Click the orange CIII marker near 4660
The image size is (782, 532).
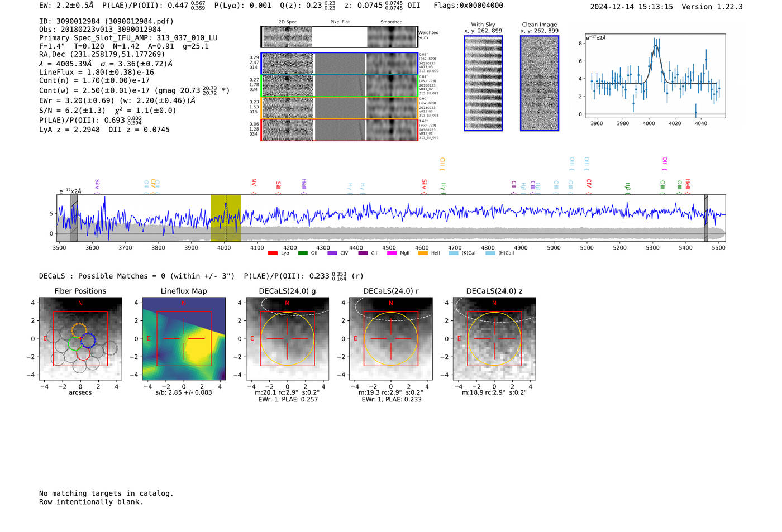point(442,164)
